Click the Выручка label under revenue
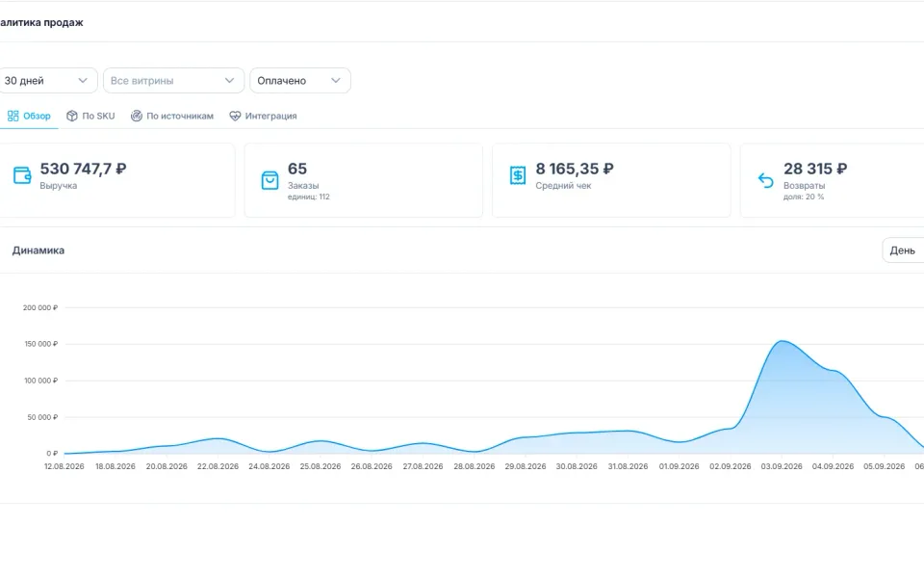924x578 pixels. point(59,186)
